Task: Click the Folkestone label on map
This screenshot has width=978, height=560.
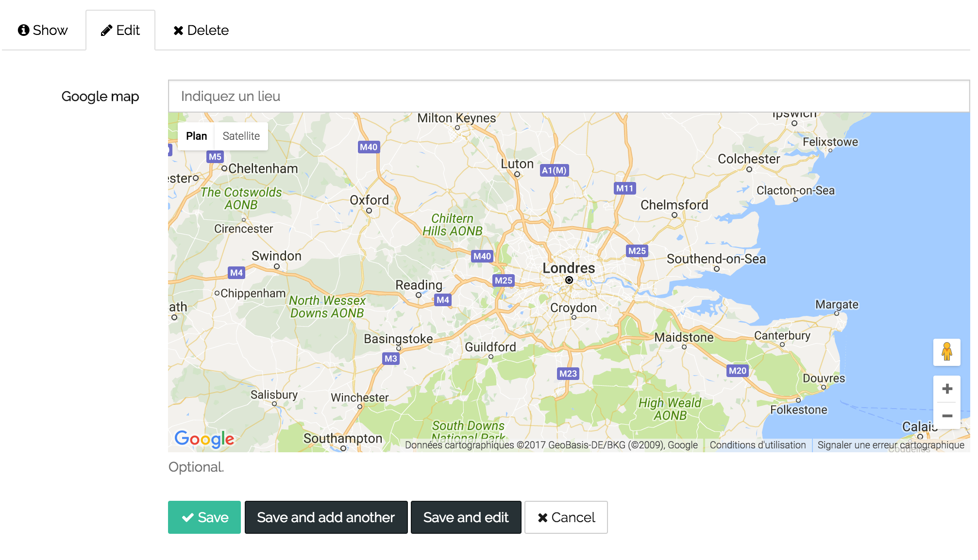Action: point(798,410)
